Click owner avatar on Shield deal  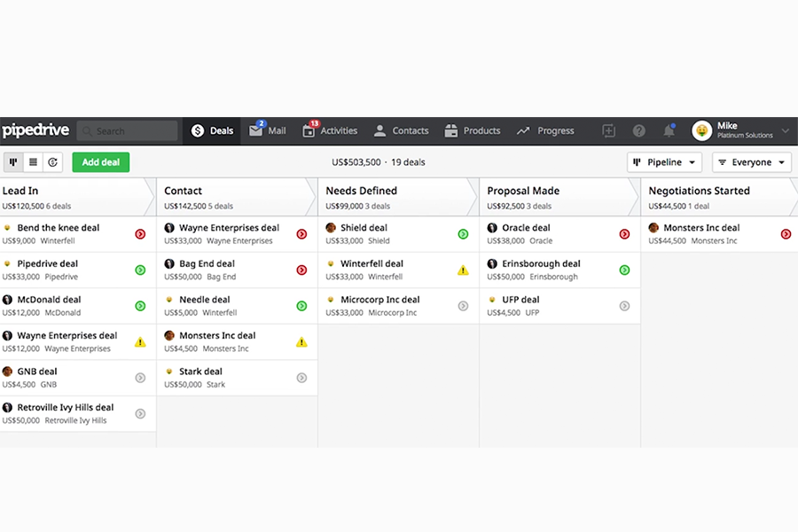tap(331, 228)
